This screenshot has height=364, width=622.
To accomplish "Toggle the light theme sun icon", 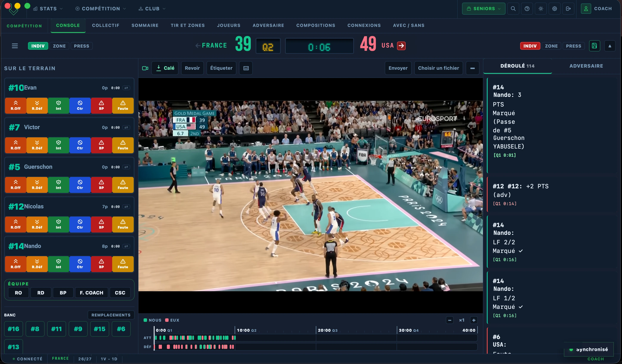I will pos(541,9).
